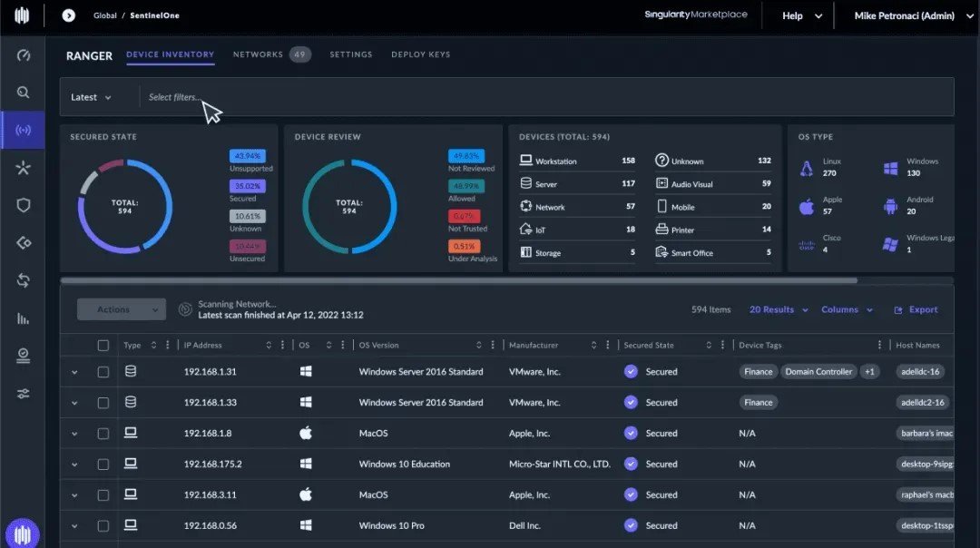This screenshot has width=980, height=548.
Task: Select the Ranger broadcast icon in sidebar
Action: coord(23,130)
